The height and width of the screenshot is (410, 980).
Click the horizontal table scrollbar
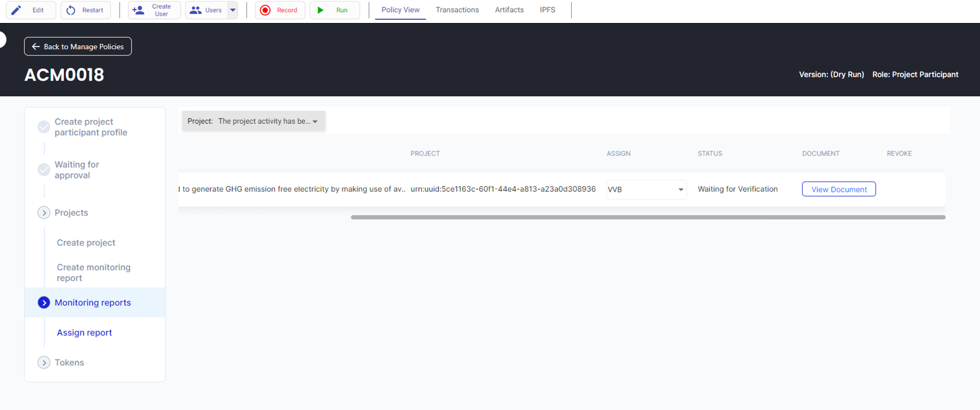(x=648, y=217)
